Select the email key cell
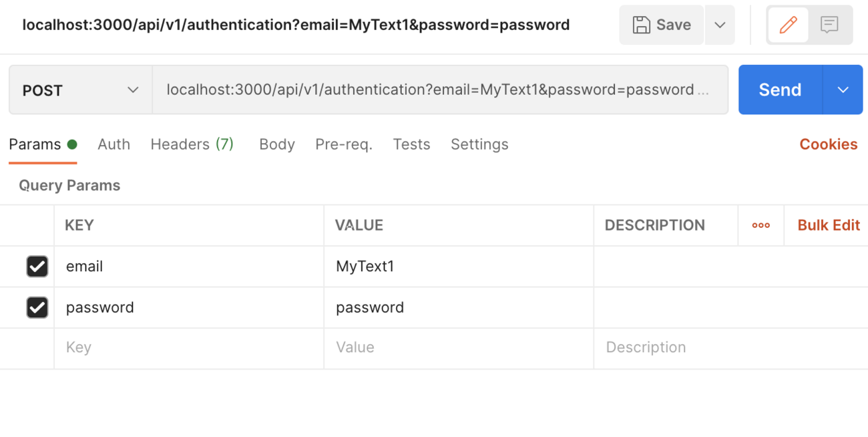 pos(189,267)
